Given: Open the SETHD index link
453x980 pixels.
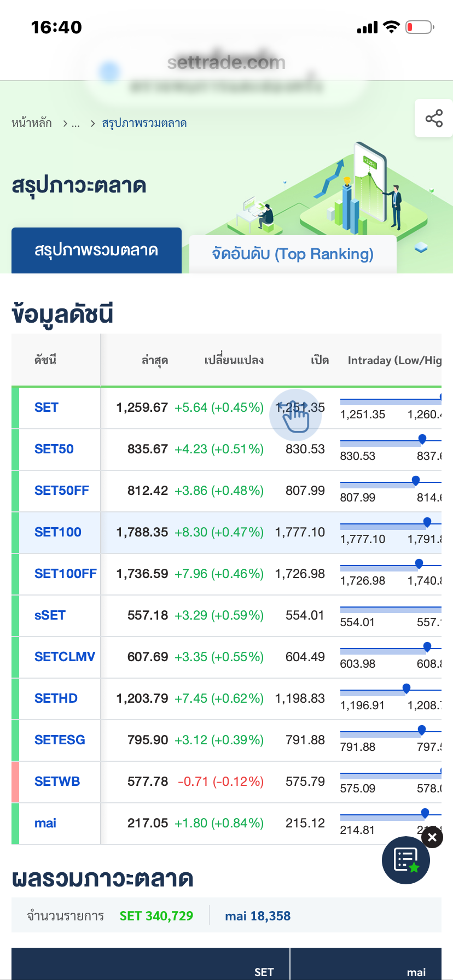Looking at the screenshot, I should (56, 698).
